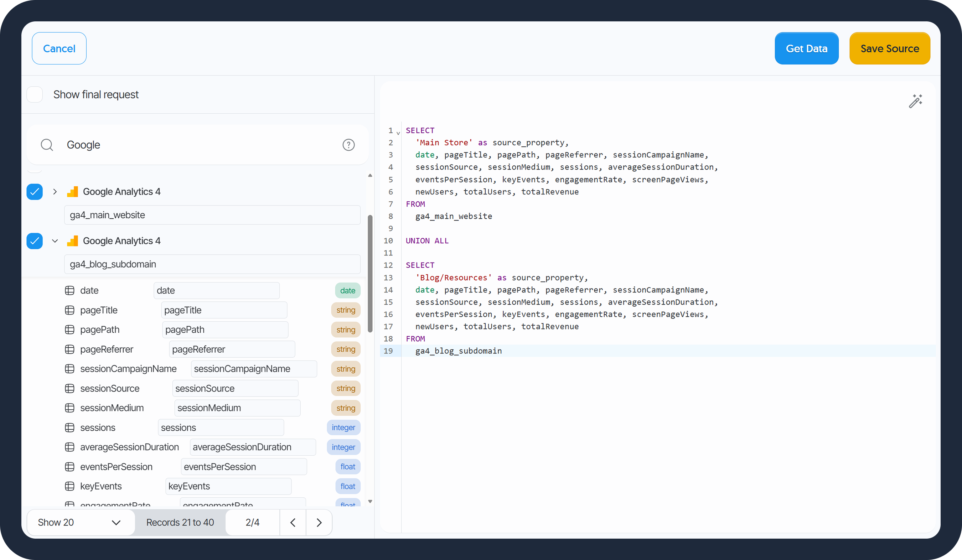Click table icon beside pagePath field
Viewport: 962px width, 560px height.
click(x=69, y=330)
